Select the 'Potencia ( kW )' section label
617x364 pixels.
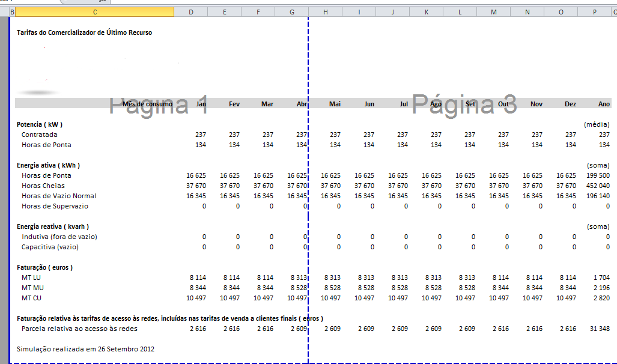(x=40, y=124)
